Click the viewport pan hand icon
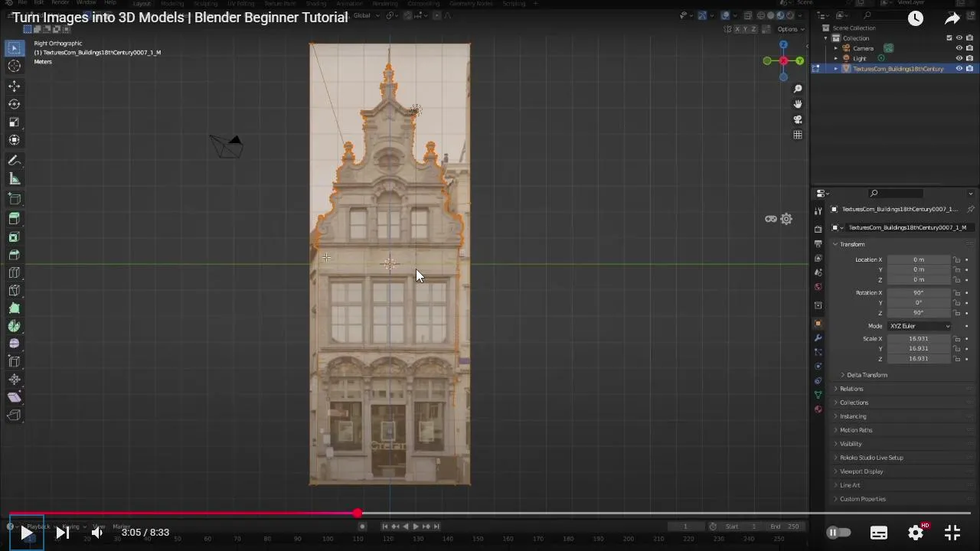 coord(798,104)
